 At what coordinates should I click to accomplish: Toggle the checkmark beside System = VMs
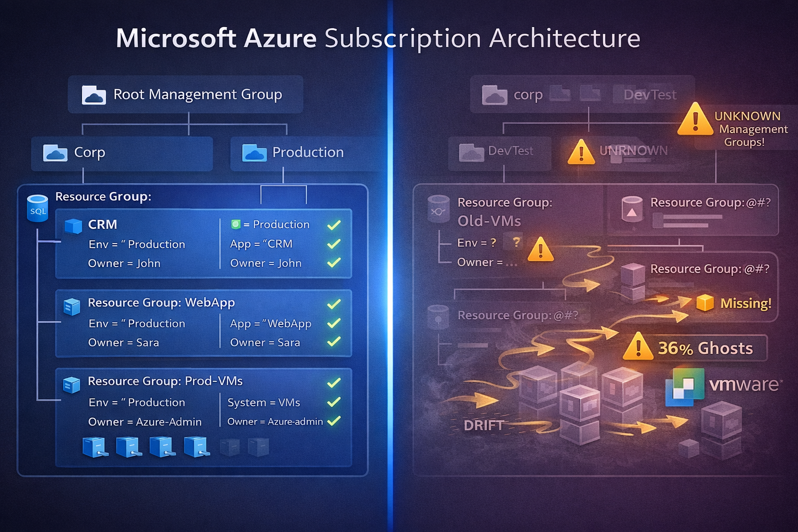coord(334,402)
